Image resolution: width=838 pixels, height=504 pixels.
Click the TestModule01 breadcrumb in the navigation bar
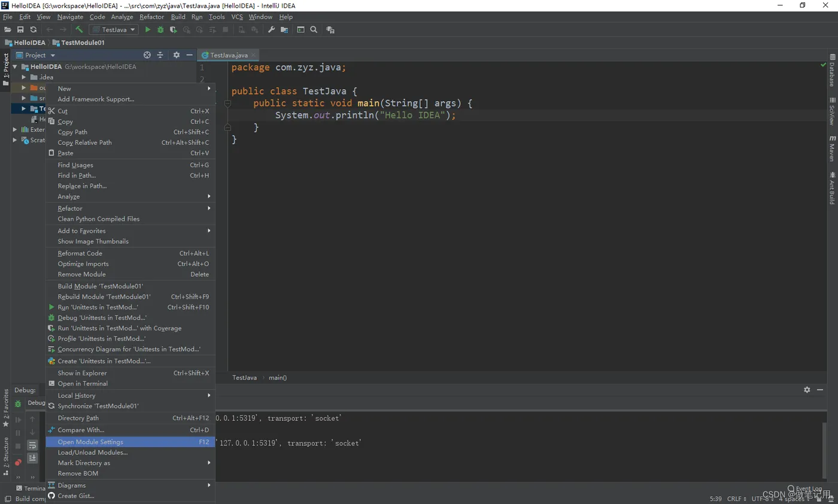[78, 42]
